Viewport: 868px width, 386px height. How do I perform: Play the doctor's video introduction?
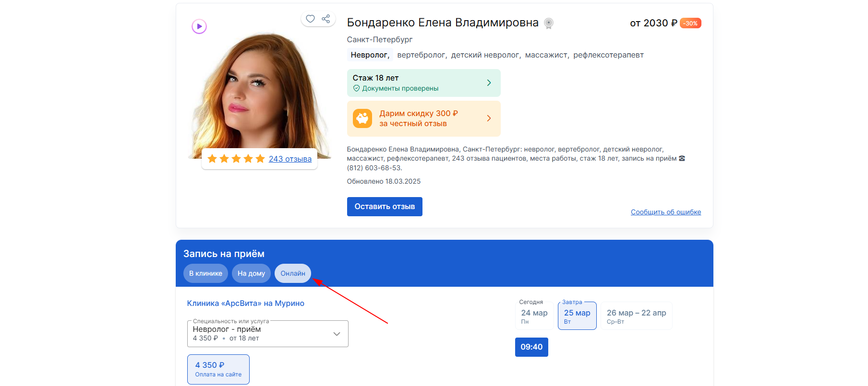199,26
